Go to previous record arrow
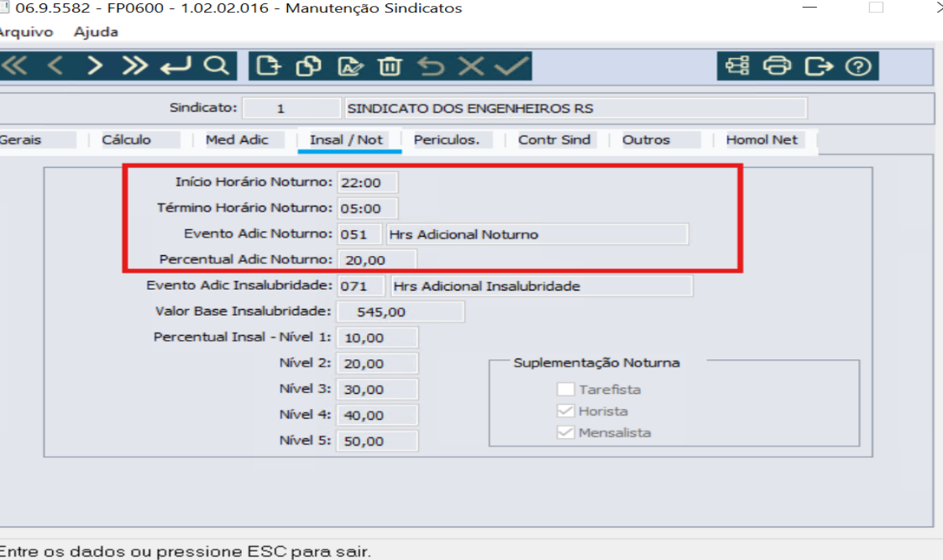The width and height of the screenshot is (943, 560). (55, 65)
